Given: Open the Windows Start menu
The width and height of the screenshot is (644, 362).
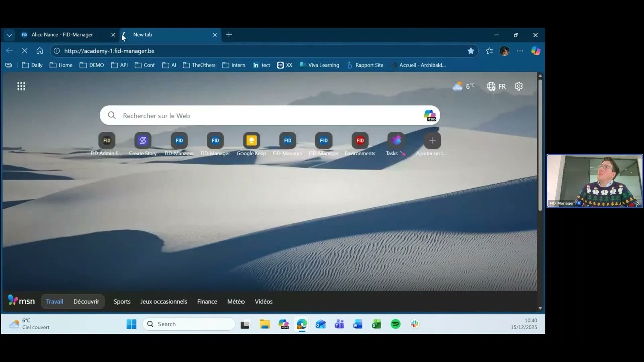Looking at the screenshot, I should pyautogui.click(x=131, y=324).
